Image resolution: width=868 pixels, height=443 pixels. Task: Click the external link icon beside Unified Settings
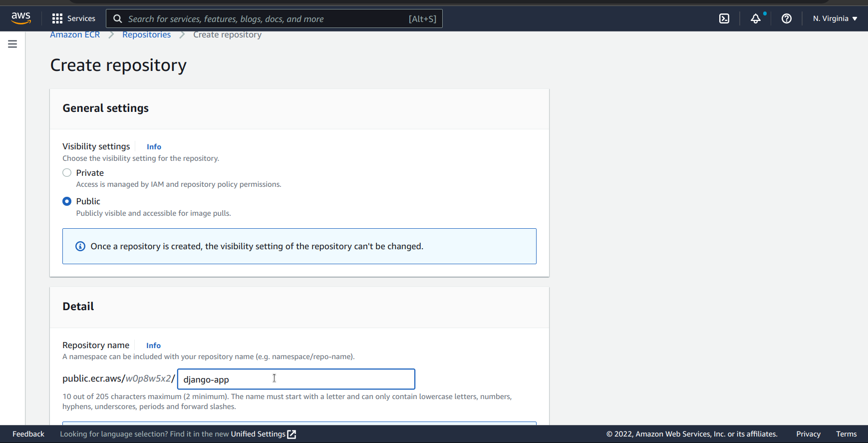[x=292, y=434]
